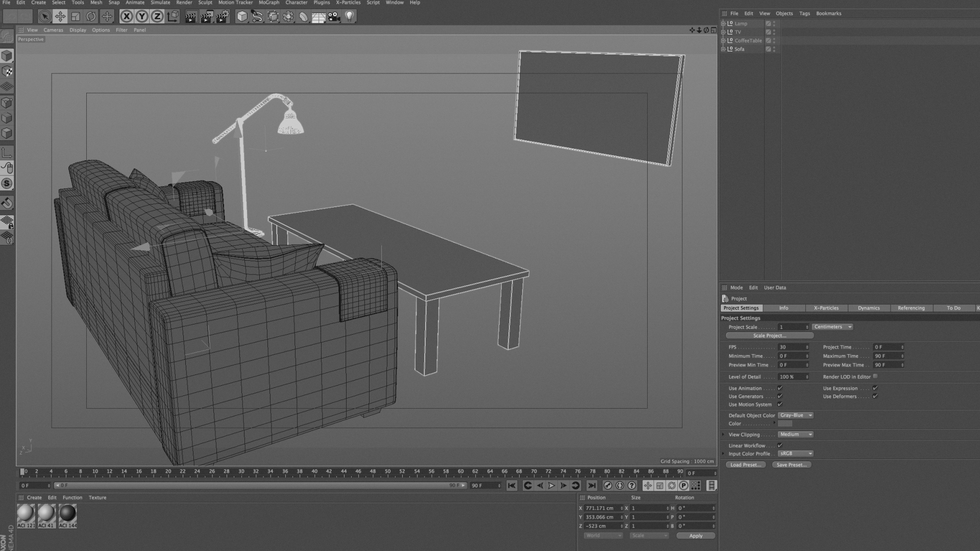Toggle the Y axis lock
The height and width of the screenshot is (551, 980).
click(141, 16)
